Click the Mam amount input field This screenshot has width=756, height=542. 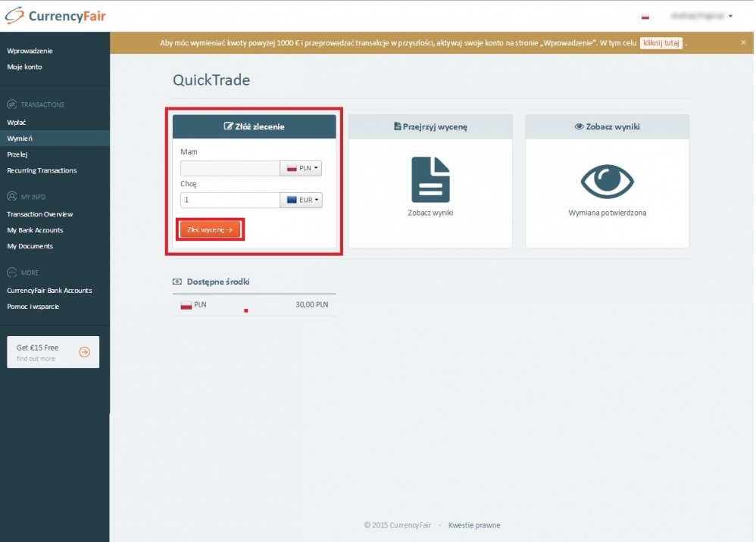click(x=230, y=168)
